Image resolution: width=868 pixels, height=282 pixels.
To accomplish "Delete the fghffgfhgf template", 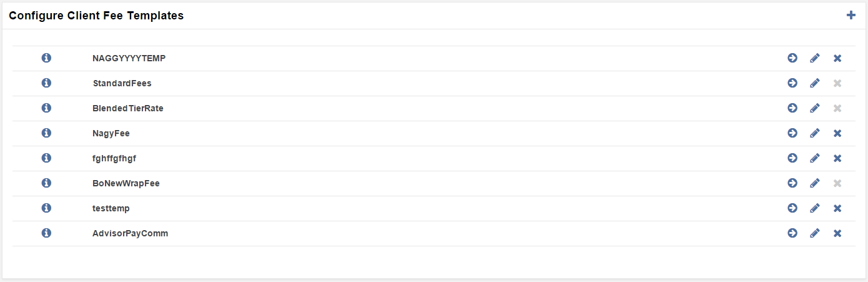I will [837, 158].
